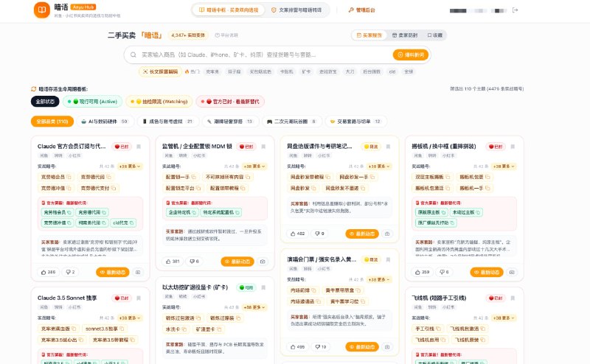The width and height of the screenshot is (590, 364).
Task: Switch to the 收藏 tab
Action: (435, 35)
